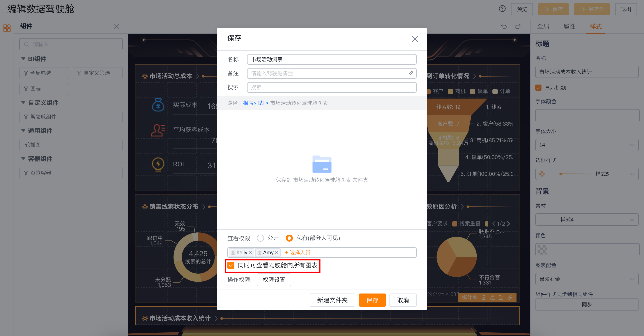Click the search magnifier in component search

(26, 44)
